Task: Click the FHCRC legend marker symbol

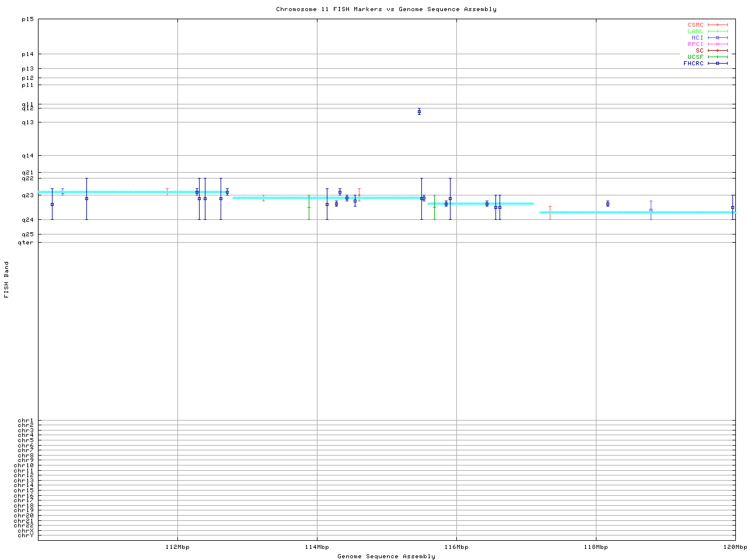Action: 717,63
